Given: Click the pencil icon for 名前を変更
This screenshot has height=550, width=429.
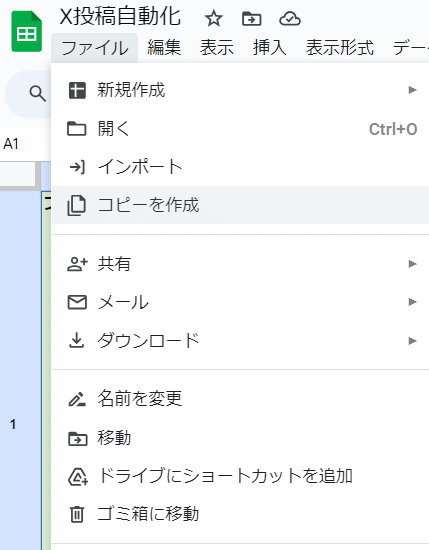Looking at the screenshot, I should pyautogui.click(x=77, y=399).
